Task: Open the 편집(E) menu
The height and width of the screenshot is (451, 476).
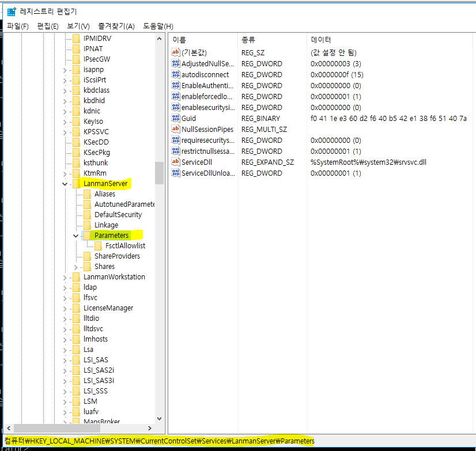Action: point(48,26)
